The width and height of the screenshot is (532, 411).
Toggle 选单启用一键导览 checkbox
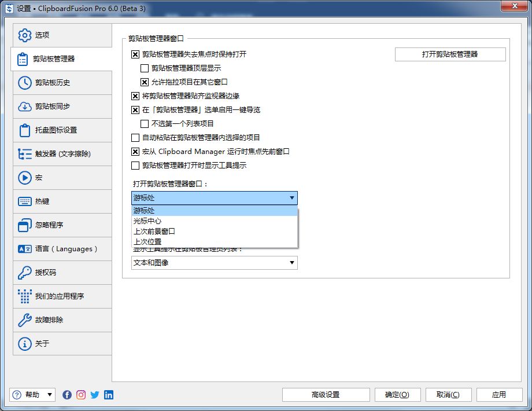pos(135,110)
